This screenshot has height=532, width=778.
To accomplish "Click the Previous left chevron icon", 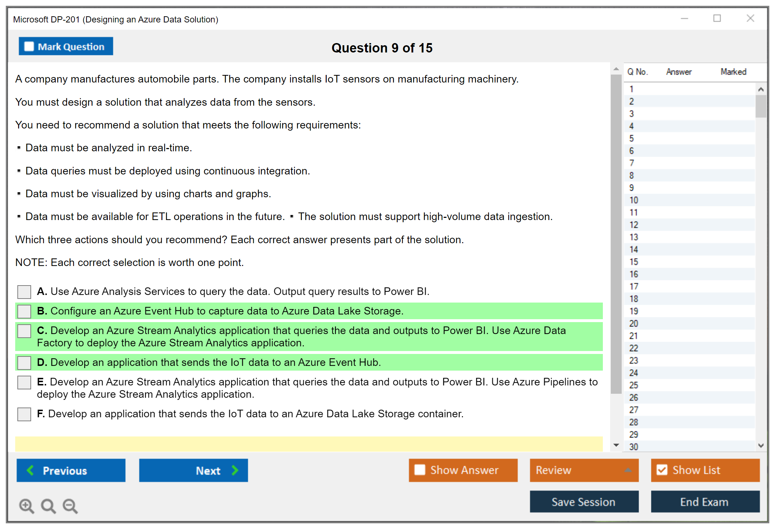I will pos(30,470).
